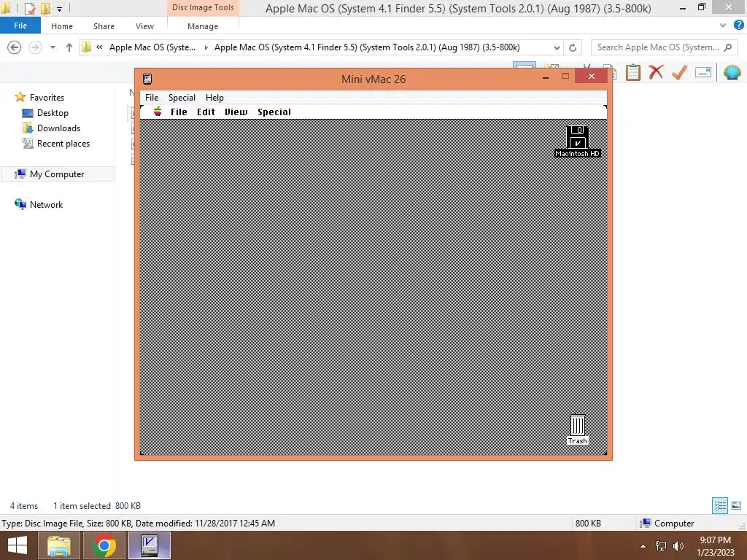The width and height of the screenshot is (747, 560).
Task: Open the recent locations dropdown arrow
Action: pyautogui.click(x=53, y=47)
